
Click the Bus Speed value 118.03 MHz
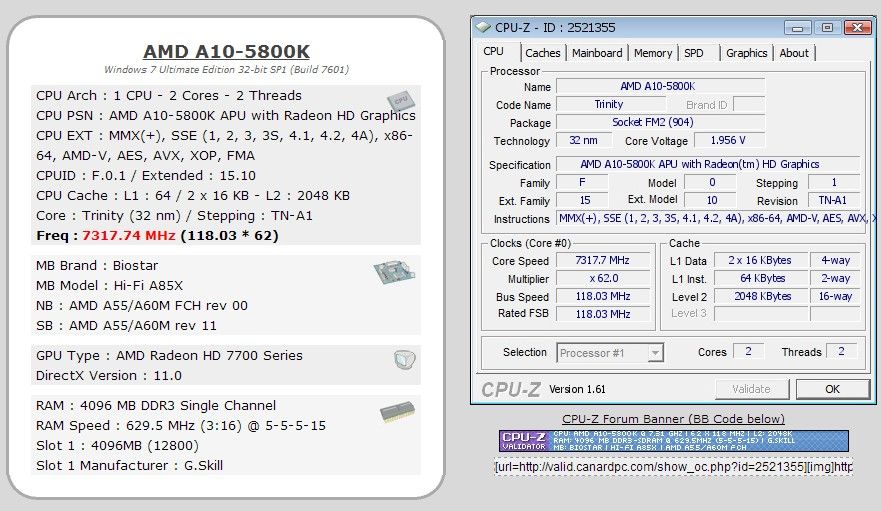602,296
